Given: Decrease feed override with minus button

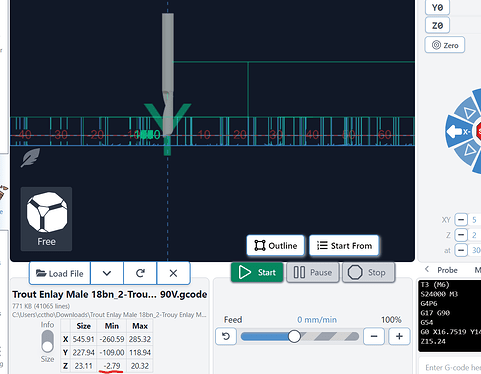Looking at the screenshot, I should 374,336.
